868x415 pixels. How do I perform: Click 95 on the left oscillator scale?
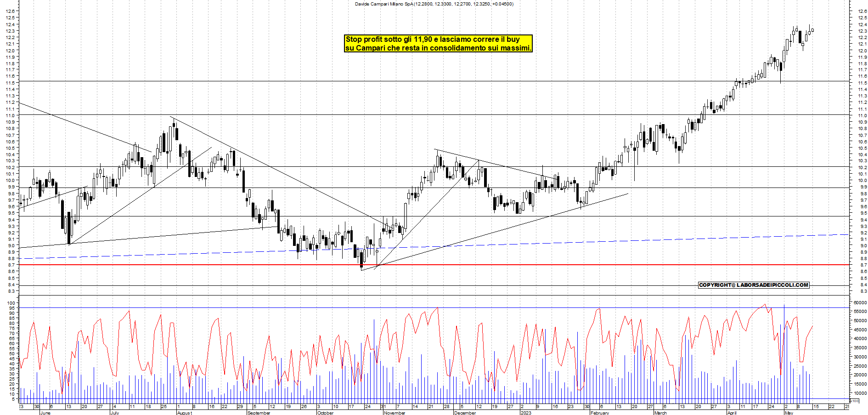click(12, 308)
